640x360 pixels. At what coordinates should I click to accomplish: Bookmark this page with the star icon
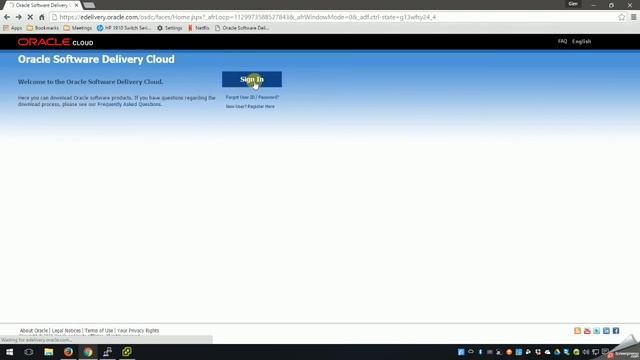pos(621,17)
